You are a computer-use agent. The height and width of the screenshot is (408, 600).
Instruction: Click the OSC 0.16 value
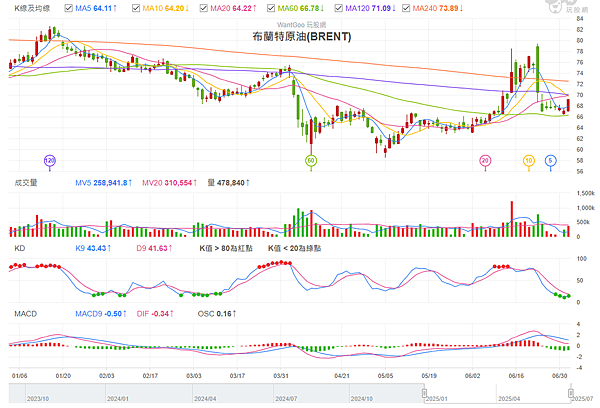[x=217, y=314]
